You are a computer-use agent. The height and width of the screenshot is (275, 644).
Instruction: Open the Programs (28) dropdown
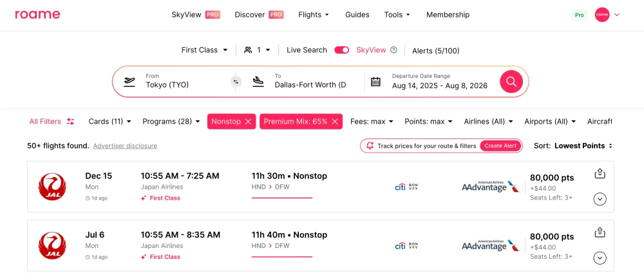171,122
